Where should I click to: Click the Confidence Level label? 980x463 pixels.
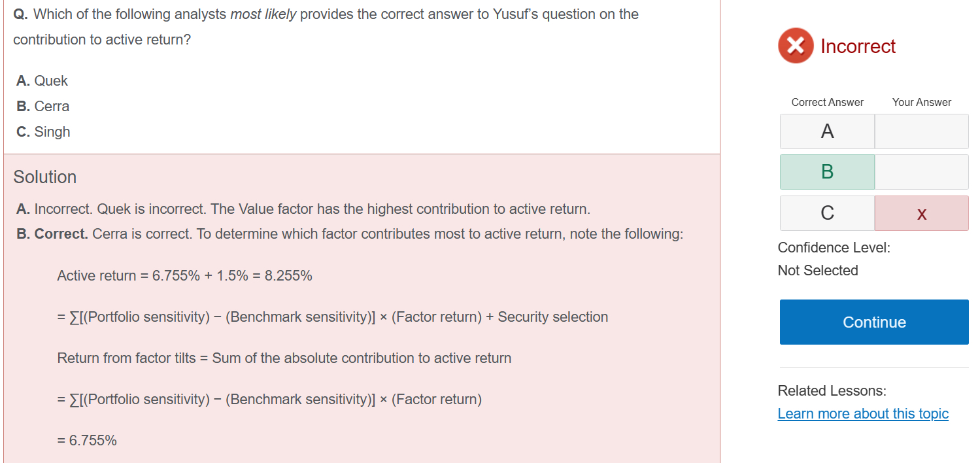[834, 248]
